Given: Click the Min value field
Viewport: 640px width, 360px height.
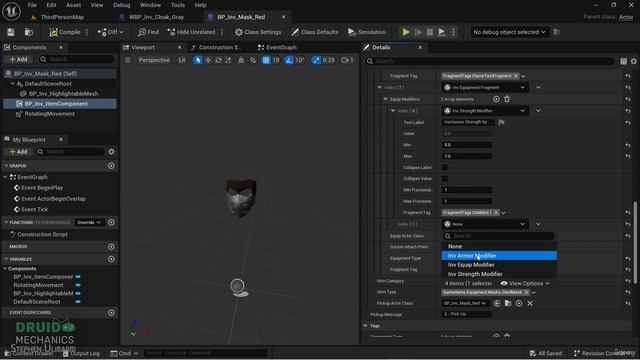Looking at the screenshot, I should (467, 145).
